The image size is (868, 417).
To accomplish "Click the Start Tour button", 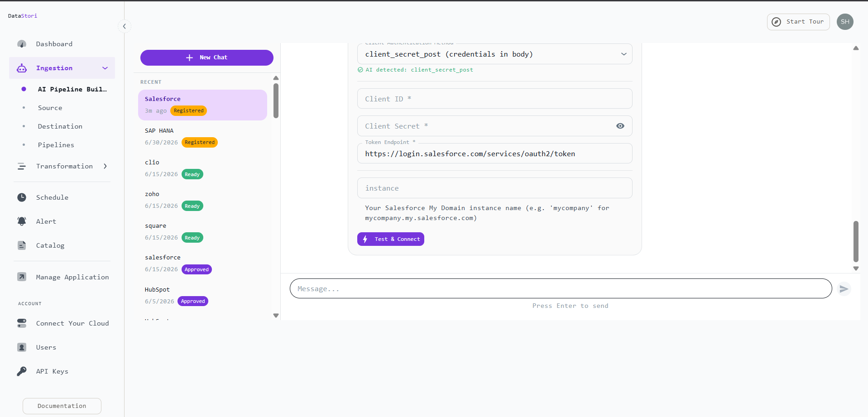I will (x=798, y=22).
